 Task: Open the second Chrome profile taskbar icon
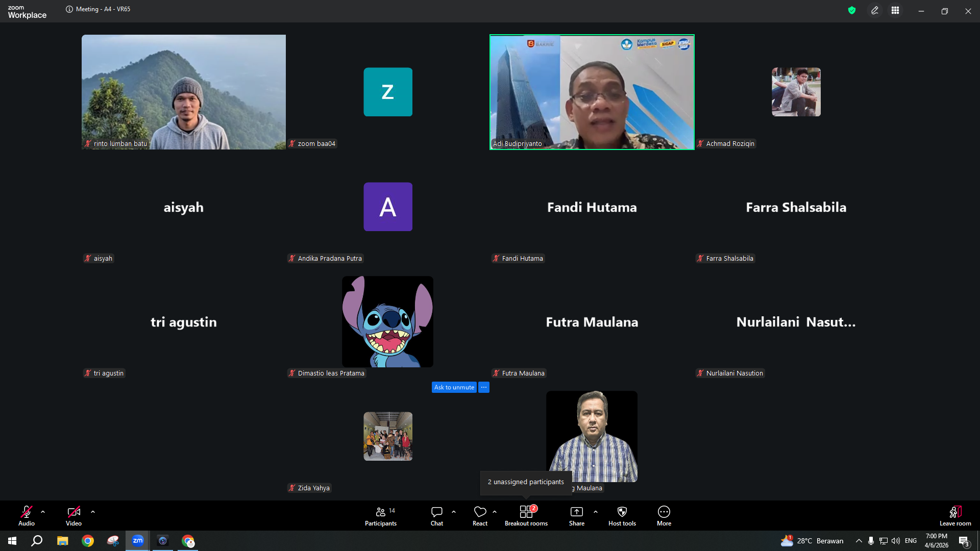pyautogui.click(x=188, y=541)
